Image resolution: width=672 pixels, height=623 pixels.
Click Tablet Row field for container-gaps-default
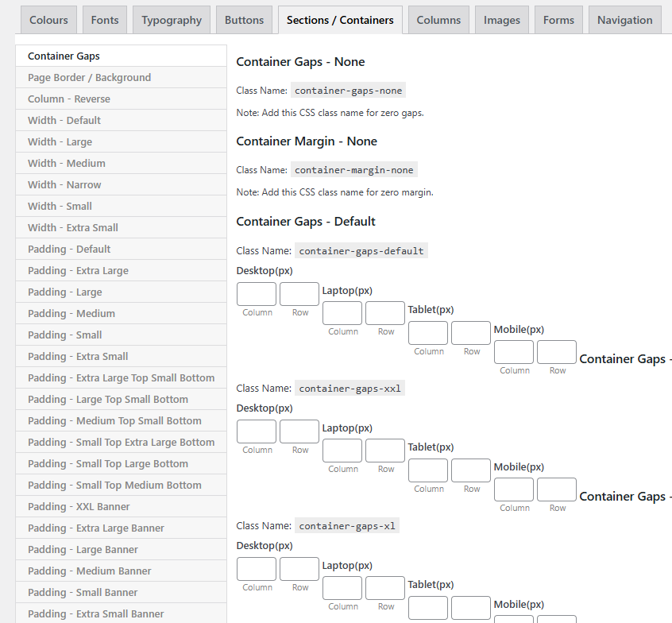tap(471, 333)
